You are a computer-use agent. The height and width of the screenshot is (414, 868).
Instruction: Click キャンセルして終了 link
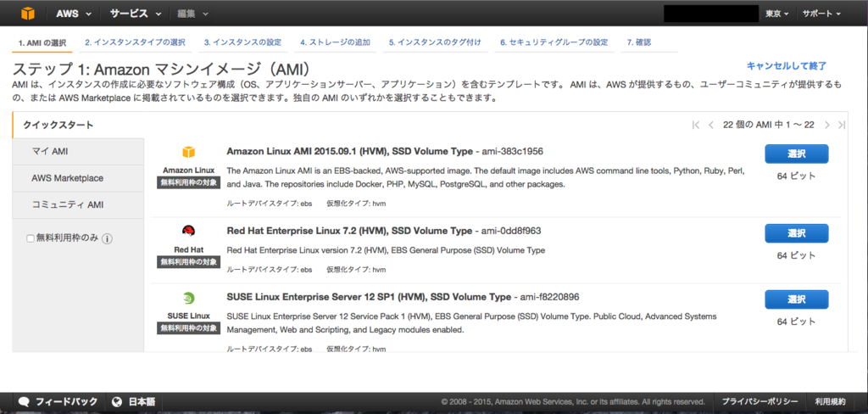[x=787, y=66]
